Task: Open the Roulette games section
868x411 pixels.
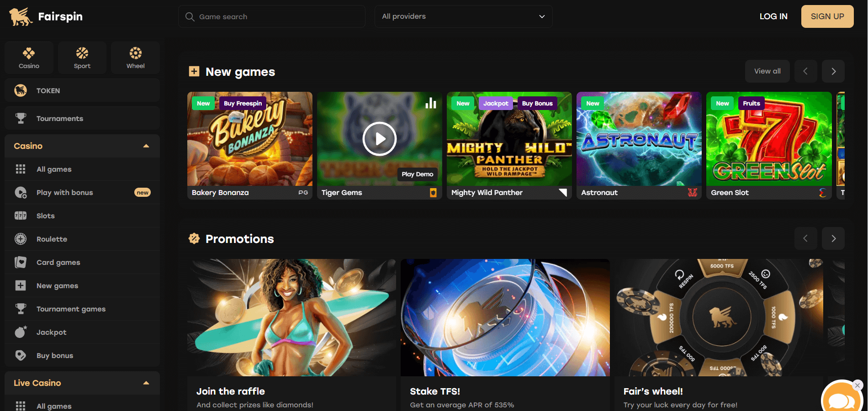Action: [52, 239]
